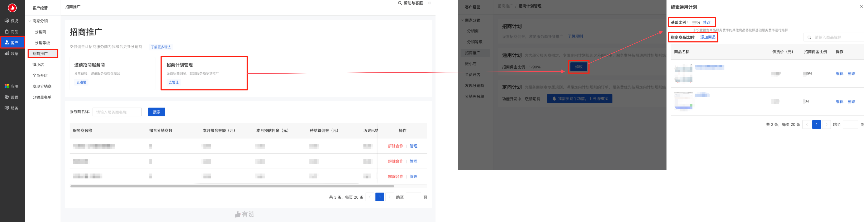Select 微小店 in the left menu
Viewport: 868px width, 222px height.
[x=38, y=65]
